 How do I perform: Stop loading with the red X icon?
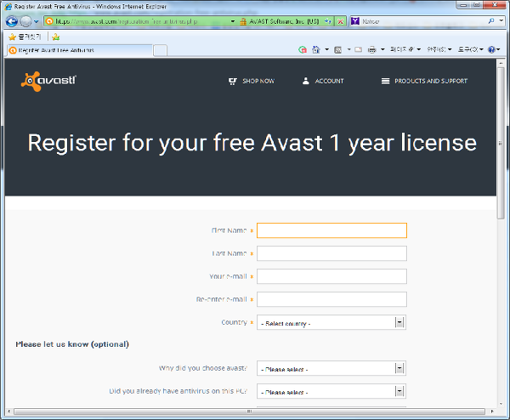click(340, 21)
